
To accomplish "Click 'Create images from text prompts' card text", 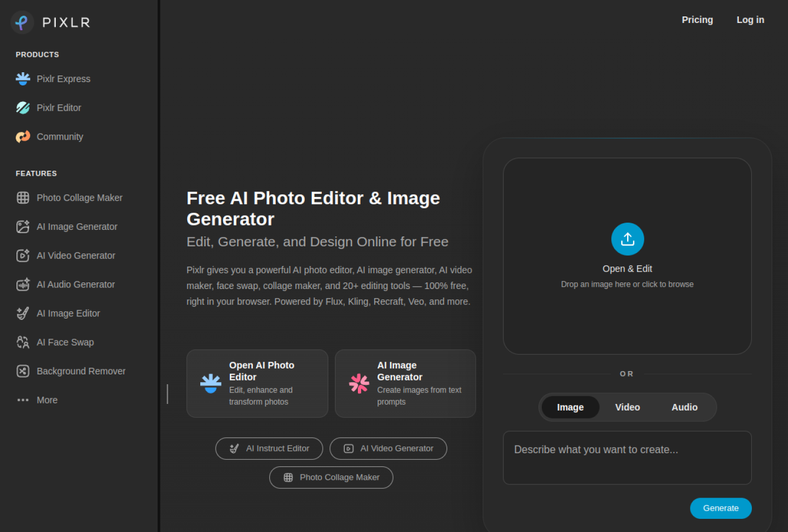I will pyautogui.click(x=419, y=396).
